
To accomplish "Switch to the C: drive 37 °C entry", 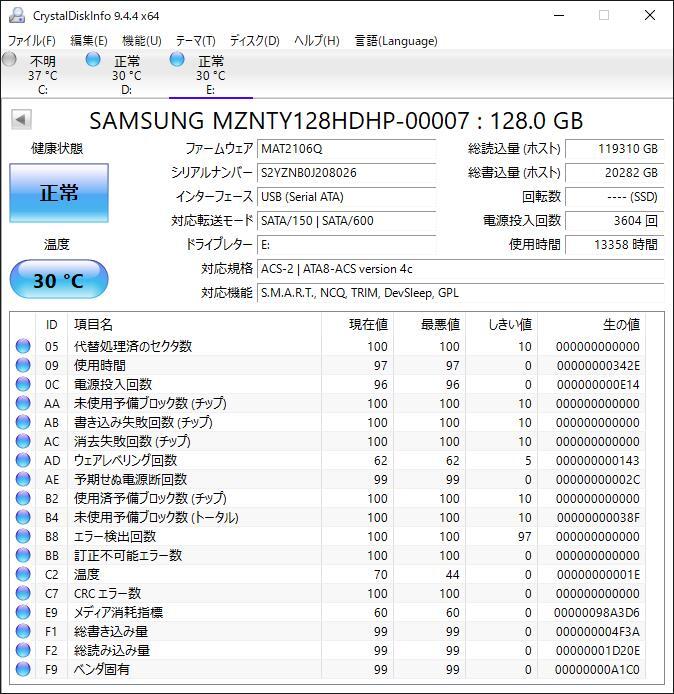I will coord(43,74).
